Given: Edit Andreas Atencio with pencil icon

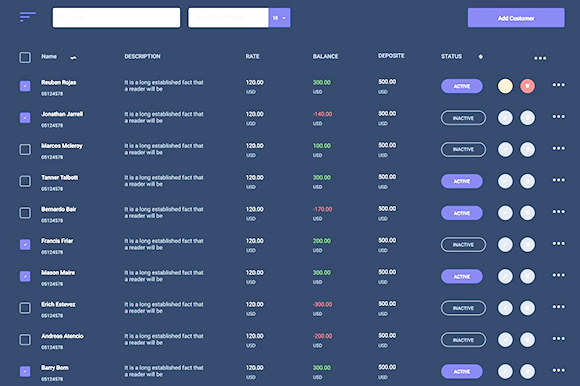Looking at the screenshot, I should click(505, 340).
